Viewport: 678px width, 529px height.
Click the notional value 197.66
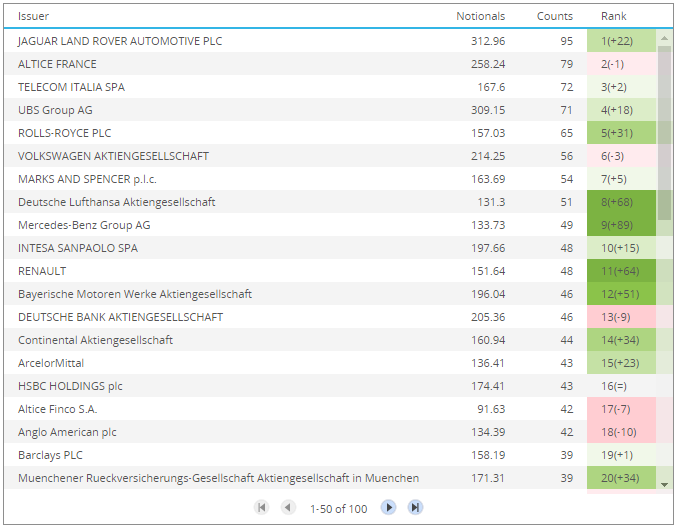click(488, 248)
